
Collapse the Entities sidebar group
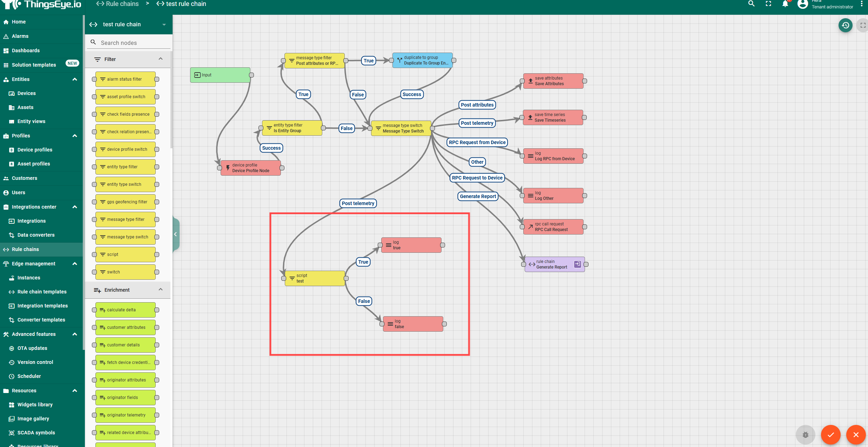point(75,79)
